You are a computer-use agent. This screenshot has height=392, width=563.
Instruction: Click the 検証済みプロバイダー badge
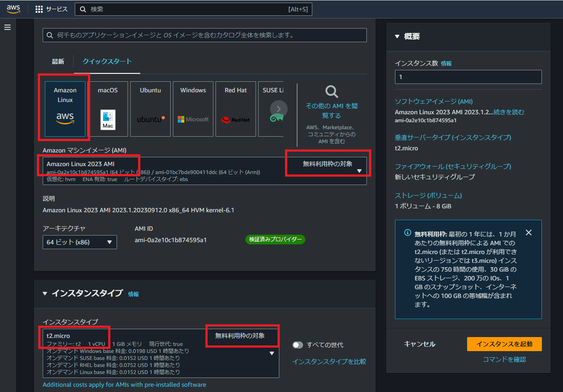275,240
